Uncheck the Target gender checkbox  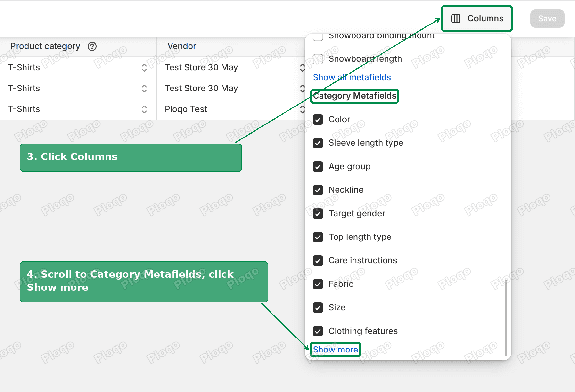point(318,214)
